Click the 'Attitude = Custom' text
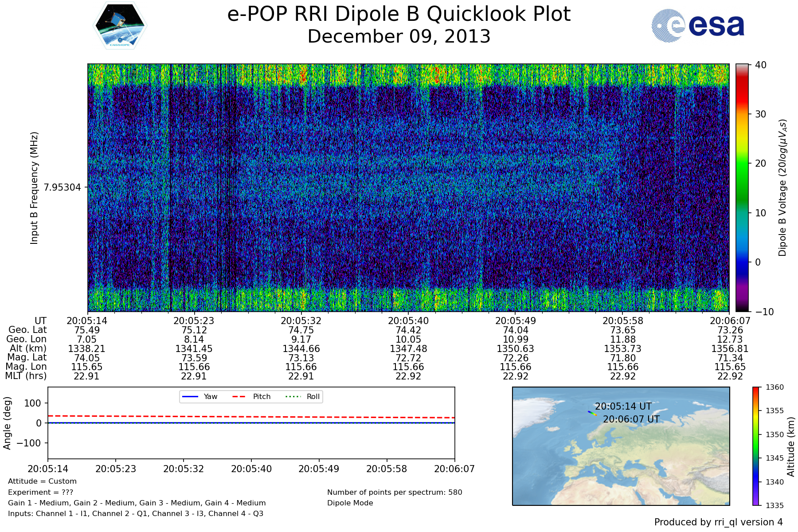The height and width of the screenshot is (532, 798). coord(42,481)
